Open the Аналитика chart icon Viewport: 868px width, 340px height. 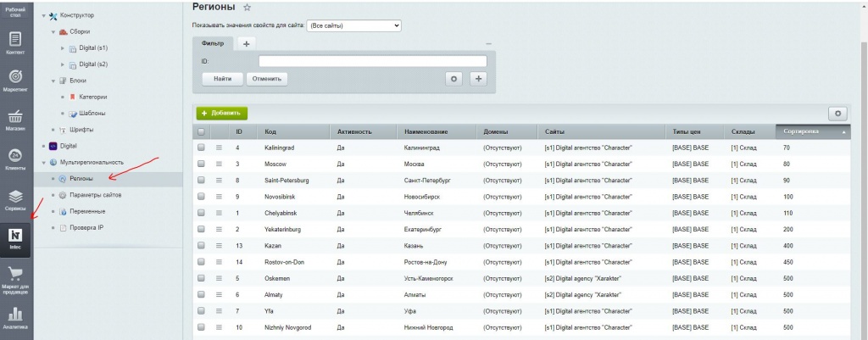coord(15,317)
